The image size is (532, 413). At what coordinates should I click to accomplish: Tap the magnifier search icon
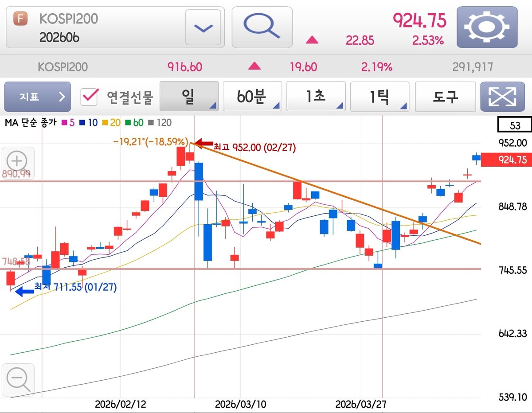[262, 27]
